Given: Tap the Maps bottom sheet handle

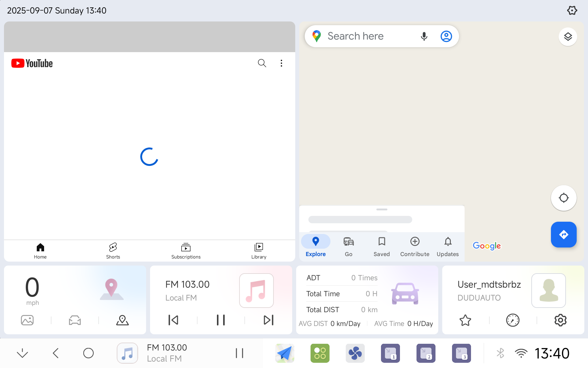Looking at the screenshot, I should coord(382,209).
